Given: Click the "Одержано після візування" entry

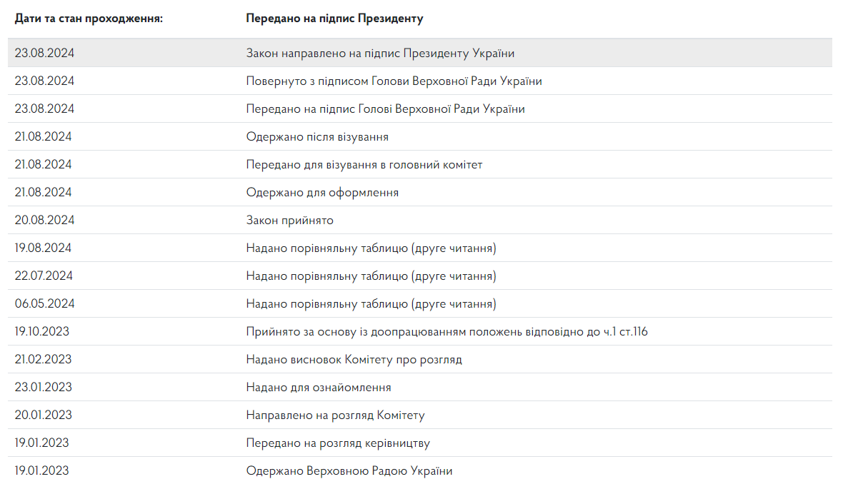Looking at the screenshot, I should click(x=317, y=137).
